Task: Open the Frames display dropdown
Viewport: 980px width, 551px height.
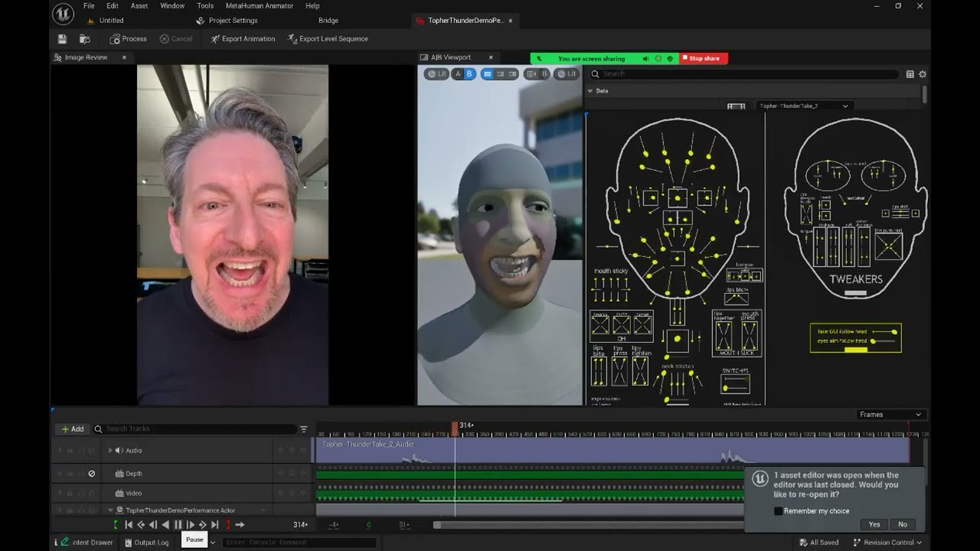Action: 890,415
